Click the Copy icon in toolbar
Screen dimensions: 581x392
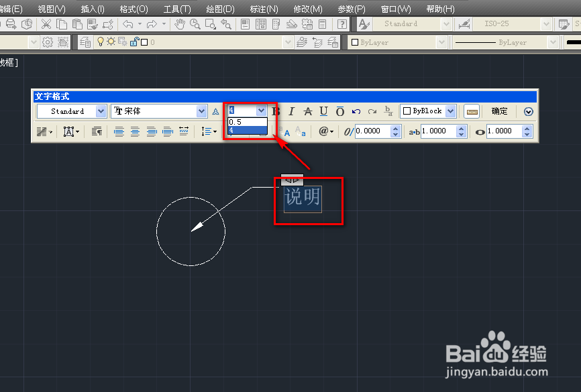[62, 24]
